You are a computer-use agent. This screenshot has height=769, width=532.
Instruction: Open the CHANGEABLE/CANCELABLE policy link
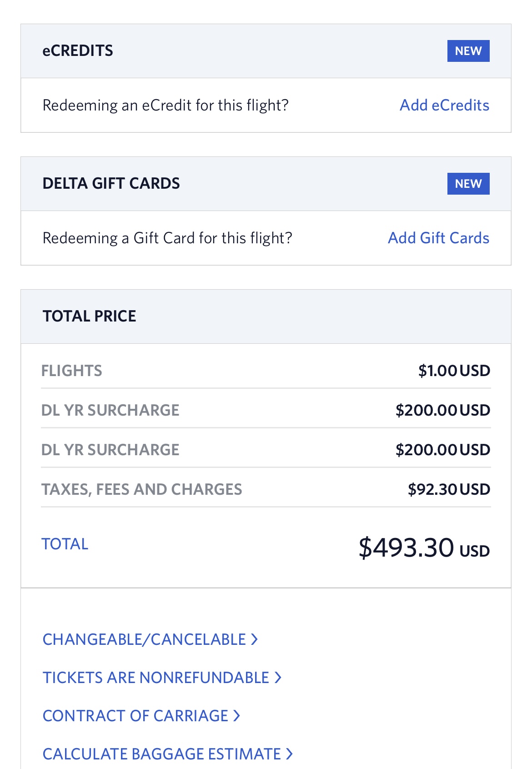pos(151,639)
